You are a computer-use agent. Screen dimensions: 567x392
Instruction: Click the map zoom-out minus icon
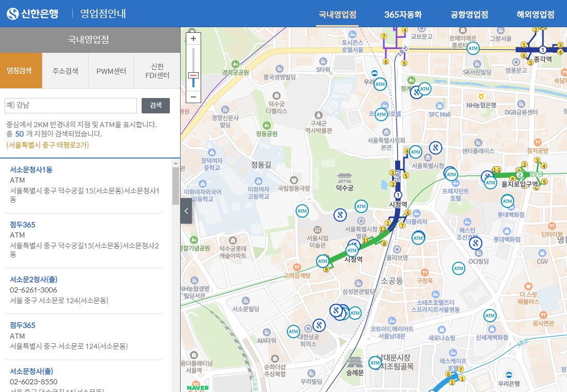pos(193,96)
